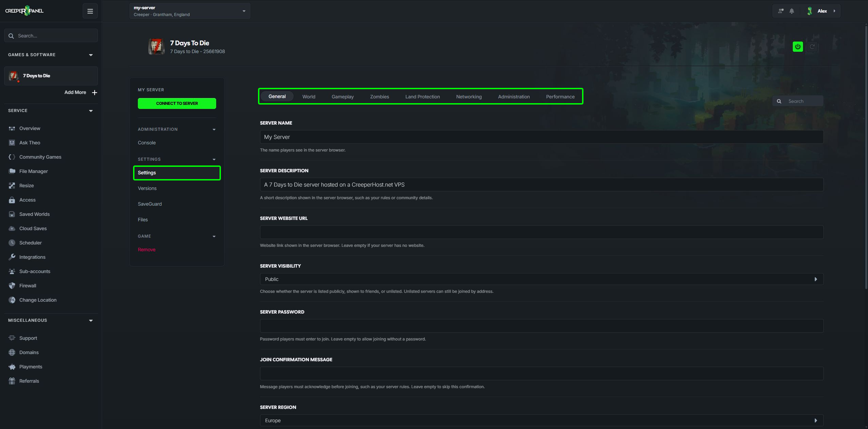This screenshot has height=429, width=868.
Task: Click the hamburger menu icon
Action: coord(90,11)
